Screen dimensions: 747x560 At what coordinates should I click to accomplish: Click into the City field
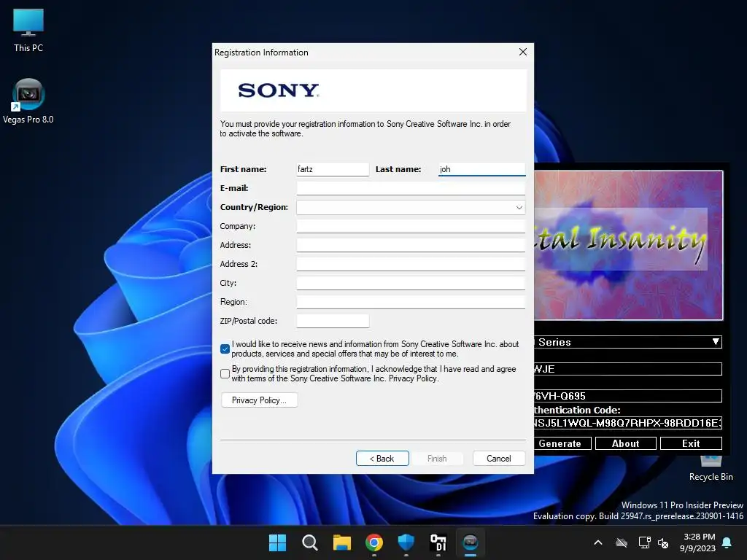point(411,284)
